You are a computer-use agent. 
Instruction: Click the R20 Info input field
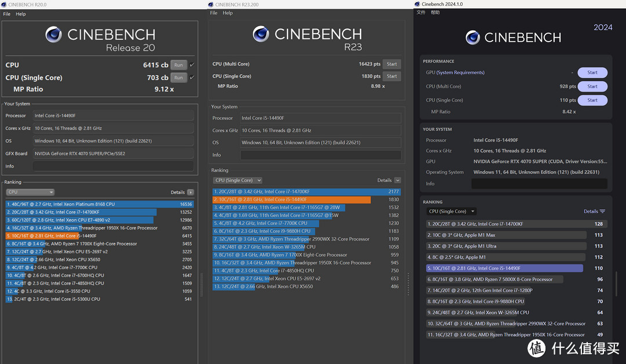point(114,166)
